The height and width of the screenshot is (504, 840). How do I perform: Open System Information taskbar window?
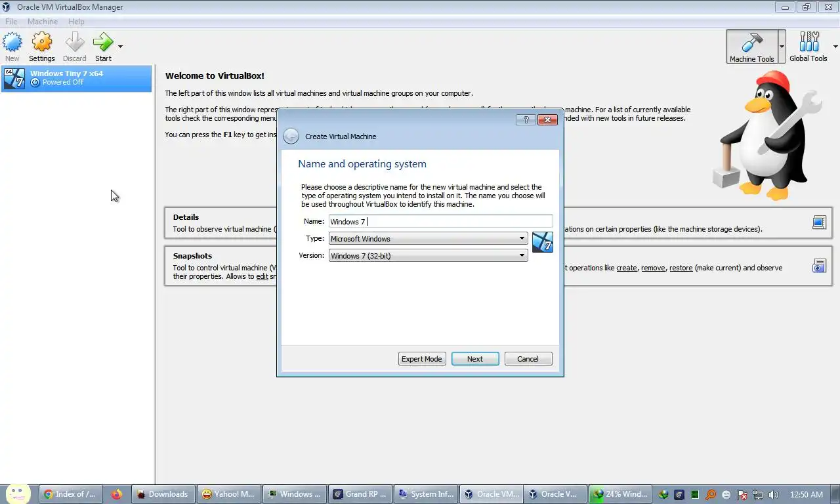(x=425, y=494)
